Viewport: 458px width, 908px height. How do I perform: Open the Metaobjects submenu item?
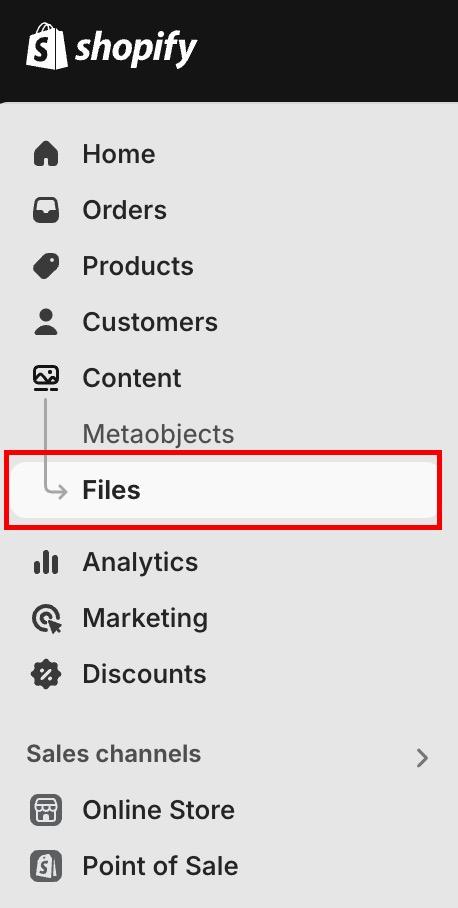pyautogui.click(x=158, y=434)
